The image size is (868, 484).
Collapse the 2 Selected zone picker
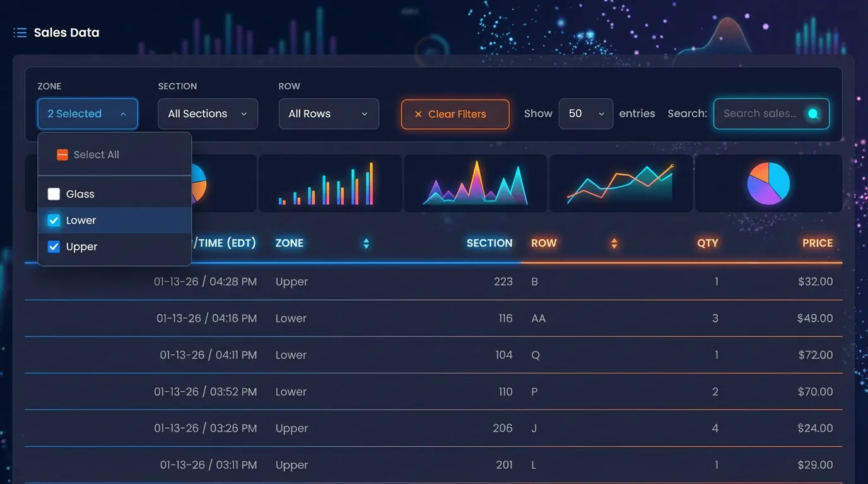pos(87,114)
